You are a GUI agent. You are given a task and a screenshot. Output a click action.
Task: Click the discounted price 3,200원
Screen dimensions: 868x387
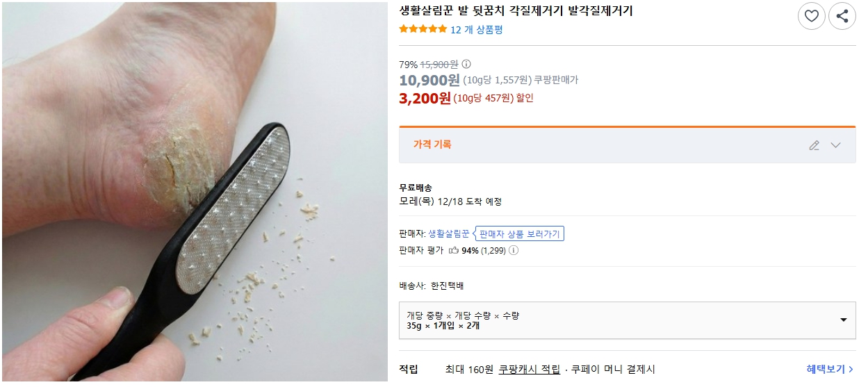click(x=425, y=98)
